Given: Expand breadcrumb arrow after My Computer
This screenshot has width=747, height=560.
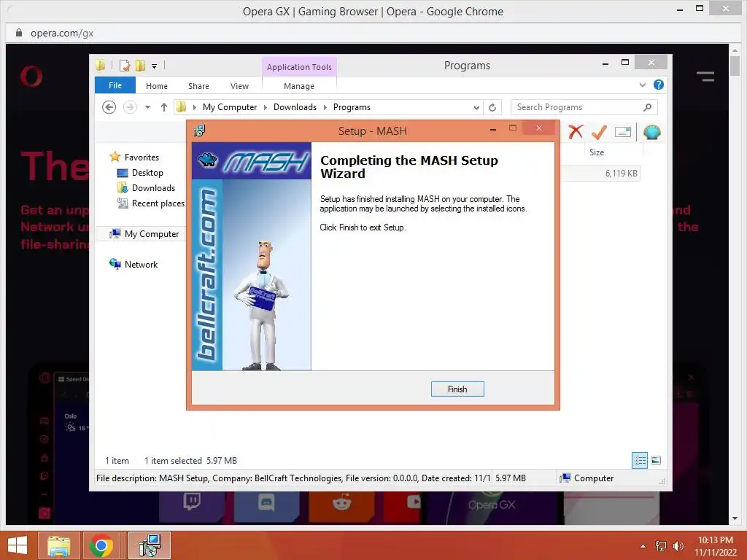Looking at the screenshot, I should 266,107.
